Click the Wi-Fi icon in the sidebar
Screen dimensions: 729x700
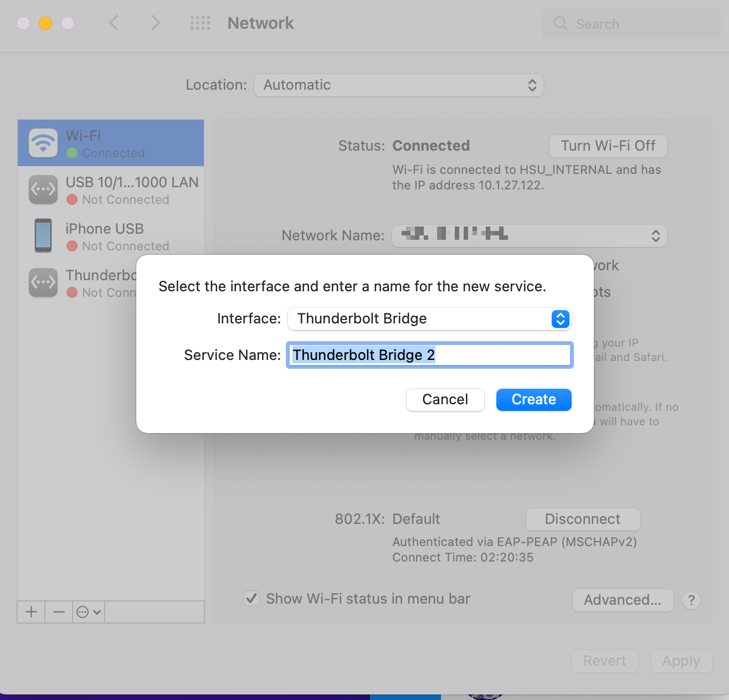click(43, 143)
